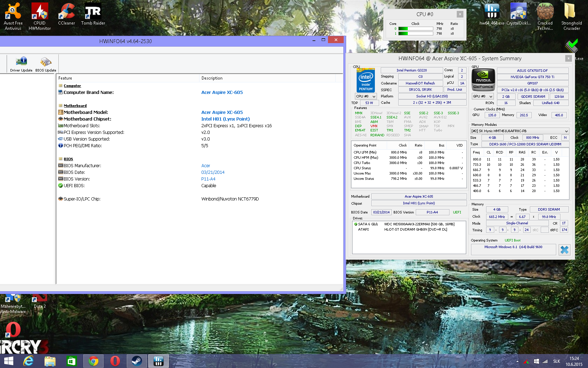
Task: Select PCI Express Version Supported row
Action: coord(199,132)
